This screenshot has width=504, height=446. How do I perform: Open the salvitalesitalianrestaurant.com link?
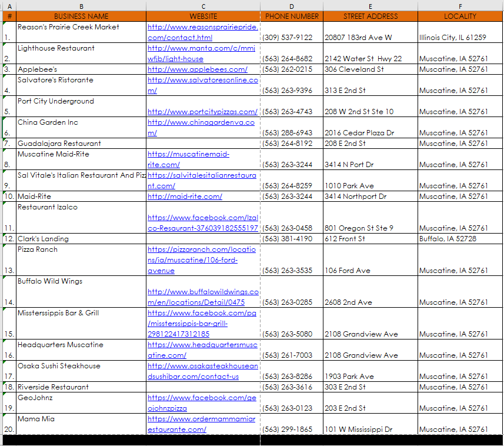[x=202, y=181]
